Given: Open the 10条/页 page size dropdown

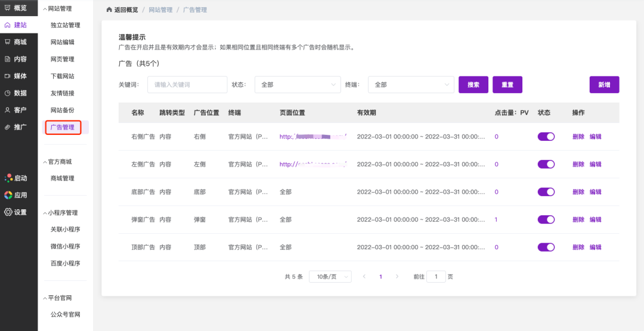Looking at the screenshot, I should coord(330,277).
